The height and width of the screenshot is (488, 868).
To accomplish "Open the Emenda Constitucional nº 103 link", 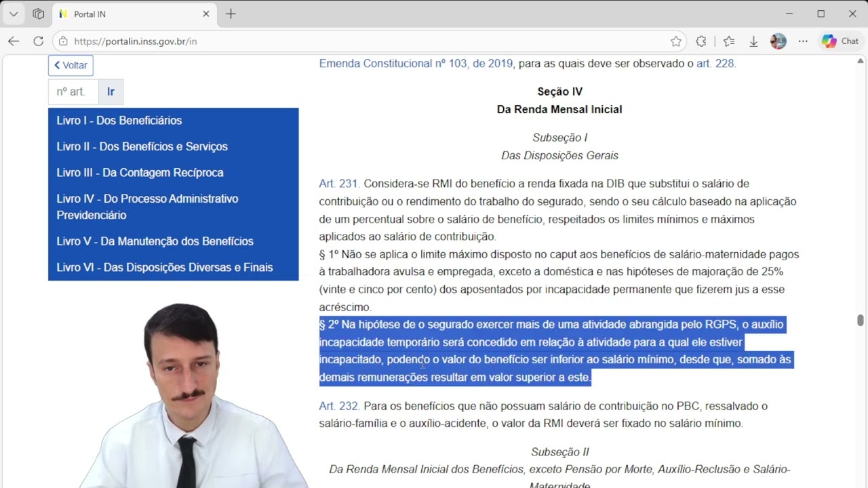I will (x=416, y=64).
